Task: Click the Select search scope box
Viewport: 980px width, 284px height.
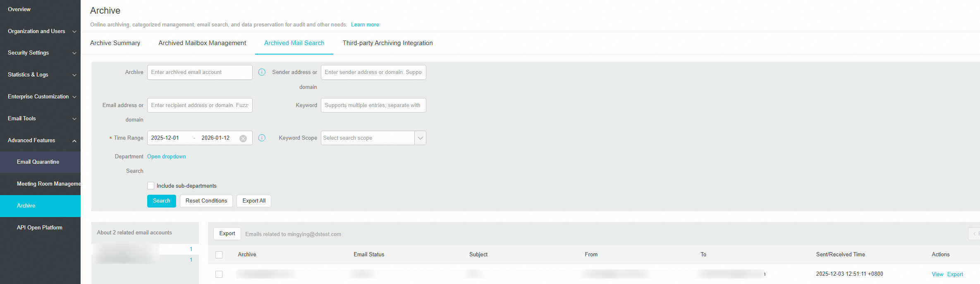Action: pos(368,138)
